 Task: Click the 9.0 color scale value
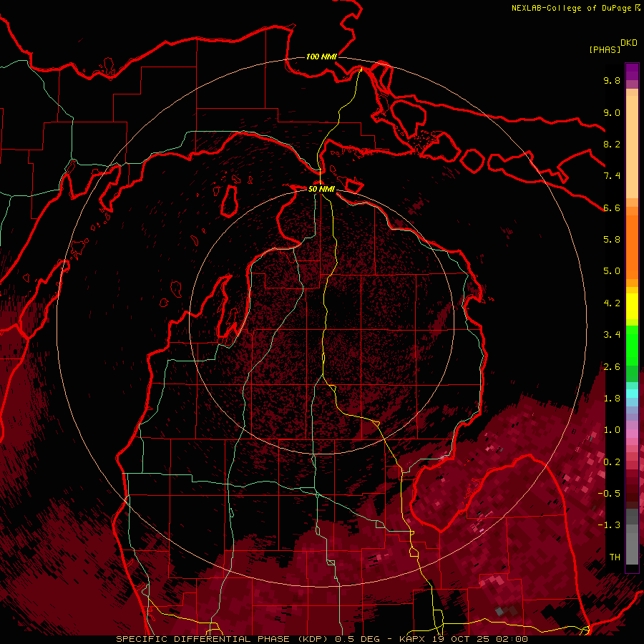pyautogui.click(x=612, y=112)
